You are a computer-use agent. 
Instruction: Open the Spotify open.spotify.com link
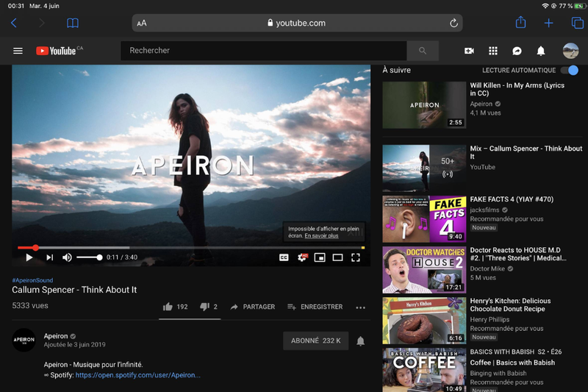click(x=138, y=375)
